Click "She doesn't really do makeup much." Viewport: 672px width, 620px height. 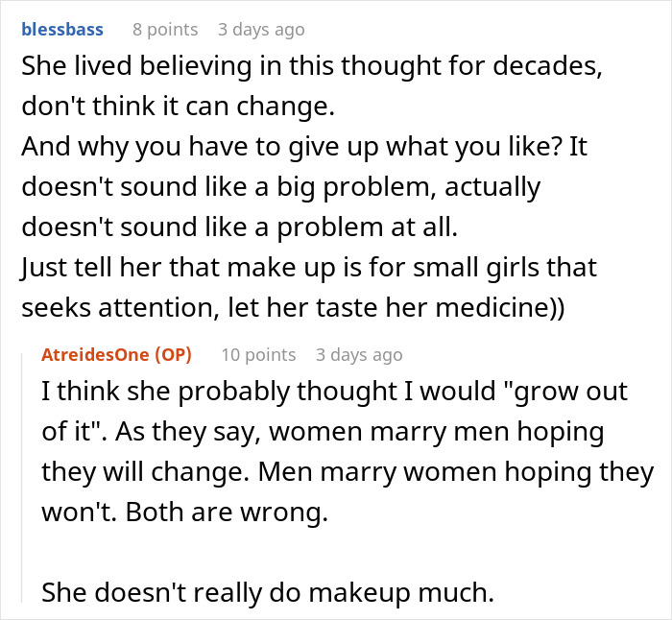point(267,593)
